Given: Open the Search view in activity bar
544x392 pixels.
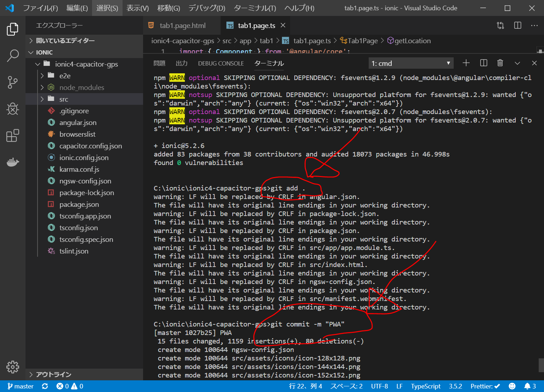Looking at the screenshot, I should [x=13, y=56].
